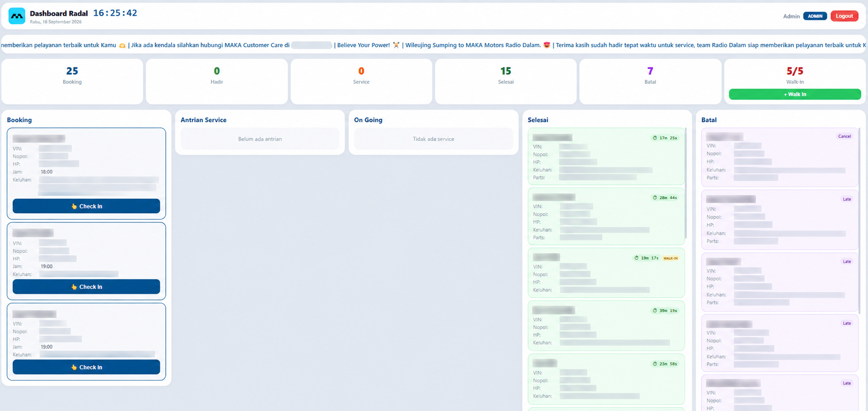868x411 pixels.
Task: Select the 0 Service stat card
Action: tap(361, 81)
